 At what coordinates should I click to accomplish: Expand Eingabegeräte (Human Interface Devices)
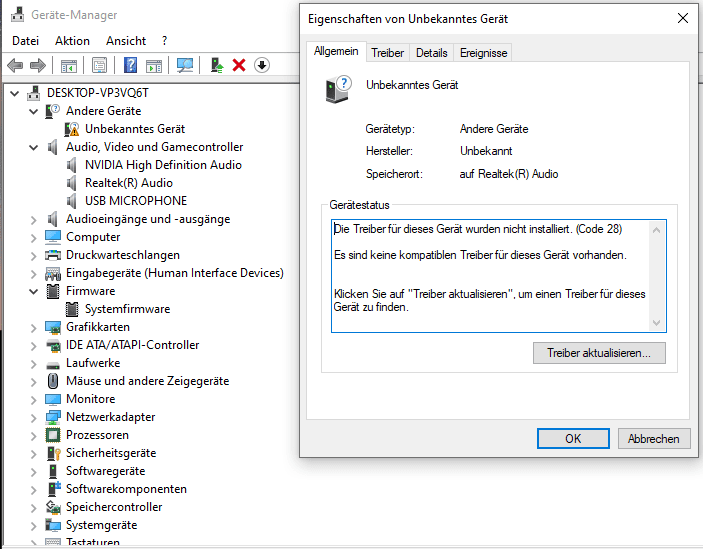pos(34,273)
